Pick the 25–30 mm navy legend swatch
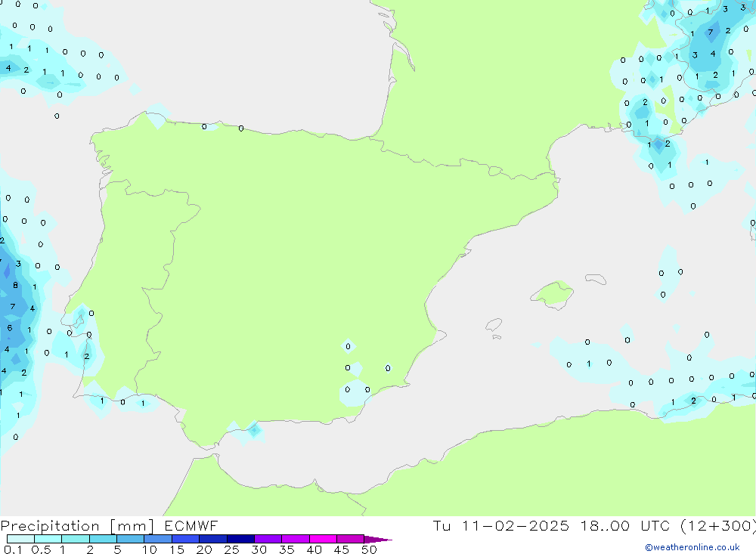Screen dimensions: 756x554 pos(240,540)
